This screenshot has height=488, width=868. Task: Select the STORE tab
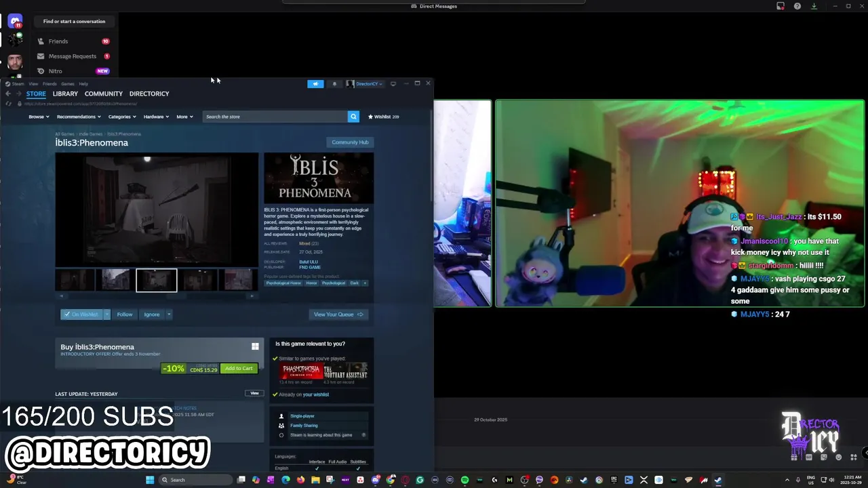tap(36, 94)
